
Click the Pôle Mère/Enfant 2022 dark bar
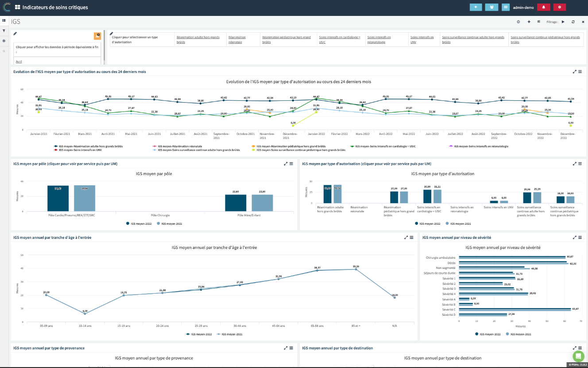click(x=236, y=203)
